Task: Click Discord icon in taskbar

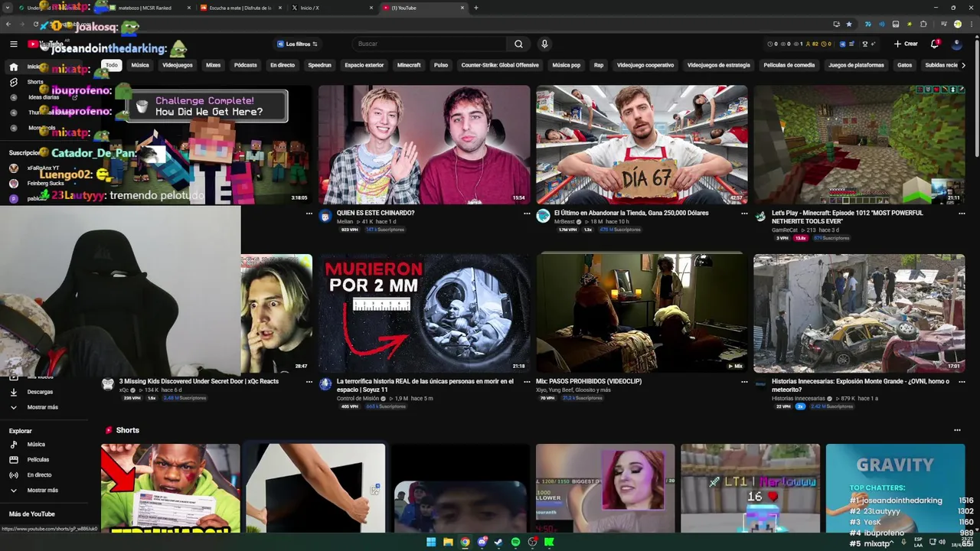Action: [x=482, y=542]
